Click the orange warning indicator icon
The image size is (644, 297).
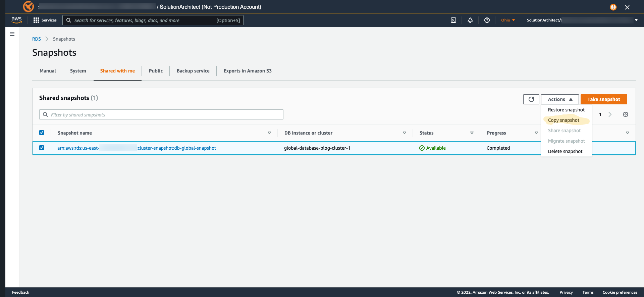613,7
